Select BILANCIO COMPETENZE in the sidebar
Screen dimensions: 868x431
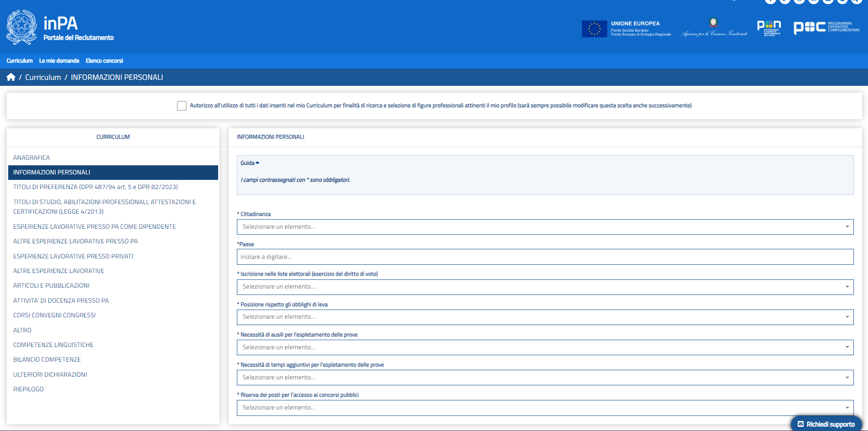(x=113, y=359)
